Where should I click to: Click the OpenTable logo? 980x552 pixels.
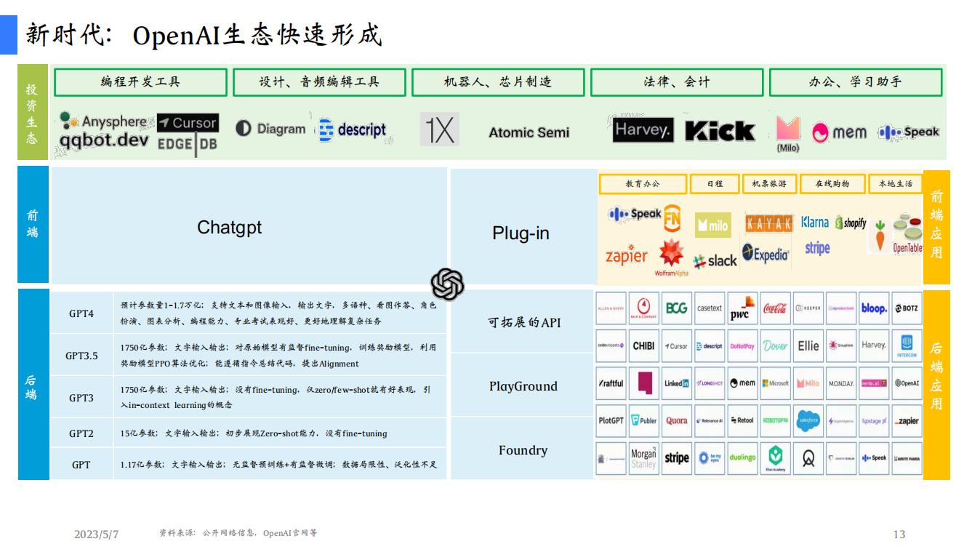tap(907, 233)
